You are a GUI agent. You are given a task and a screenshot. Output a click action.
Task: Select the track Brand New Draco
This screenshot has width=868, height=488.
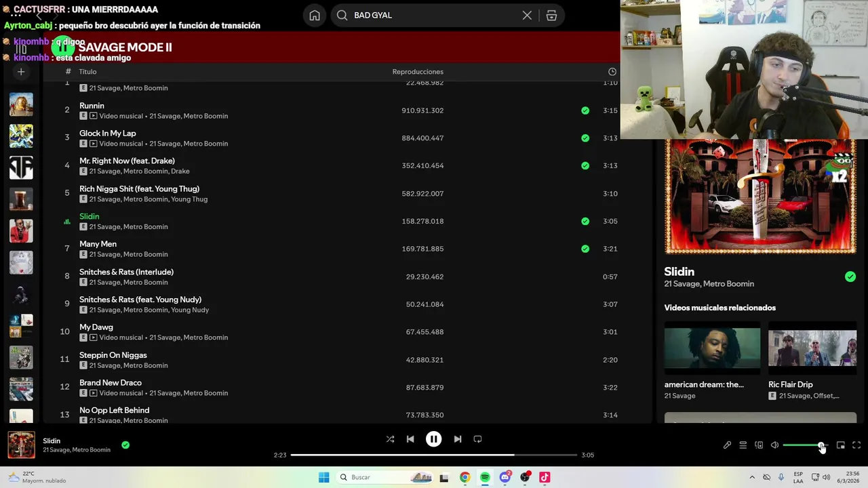click(111, 383)
